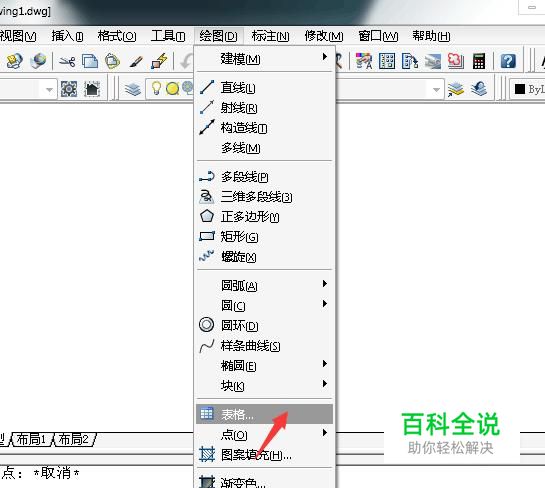
Task: Choose 直线(L) from Draw menu
Action: coord(265,87)
